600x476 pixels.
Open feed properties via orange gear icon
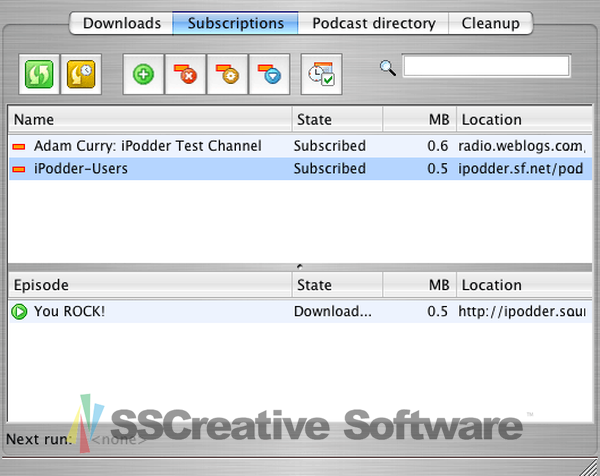[228, 74]
